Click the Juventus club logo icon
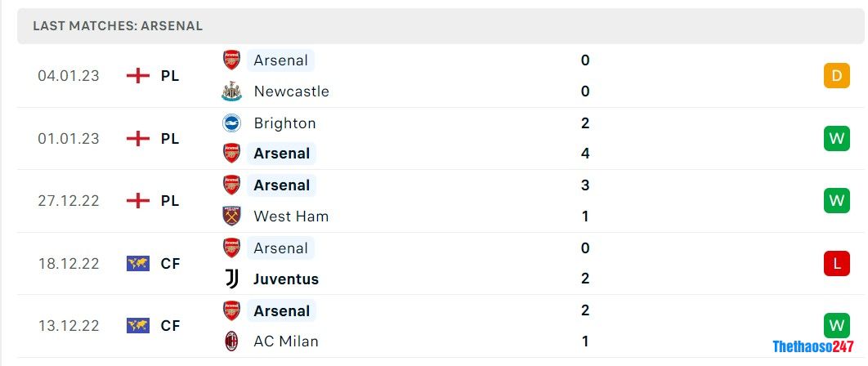The width and height of the screenshot is (868, 366). coord(232,279)
